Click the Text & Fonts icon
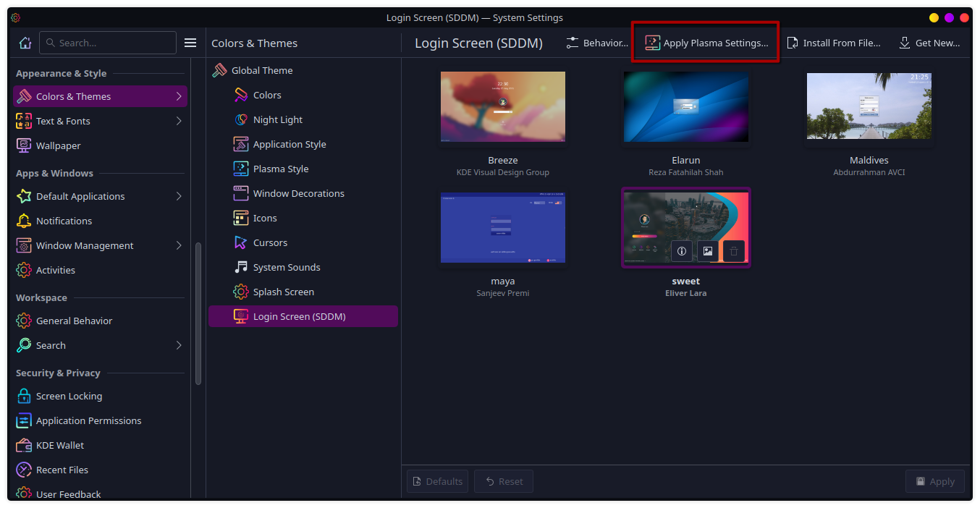 click(24, 121)
